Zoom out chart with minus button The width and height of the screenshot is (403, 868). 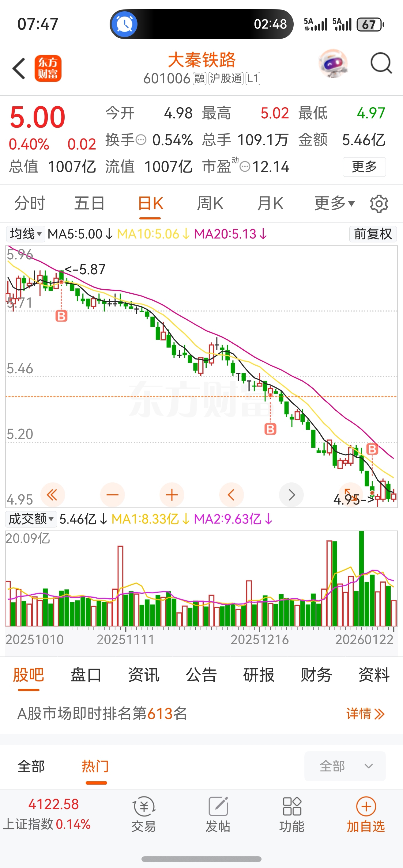click(x=112, y=495)
